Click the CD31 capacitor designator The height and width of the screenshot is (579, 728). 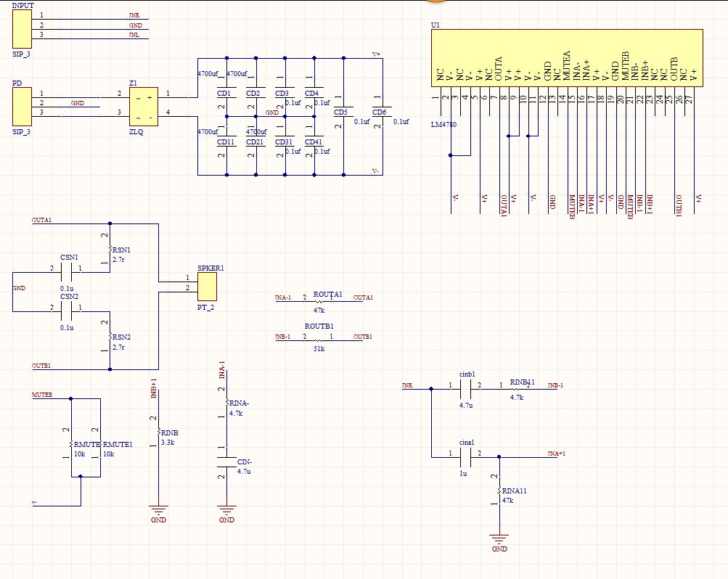pos(284,142)
